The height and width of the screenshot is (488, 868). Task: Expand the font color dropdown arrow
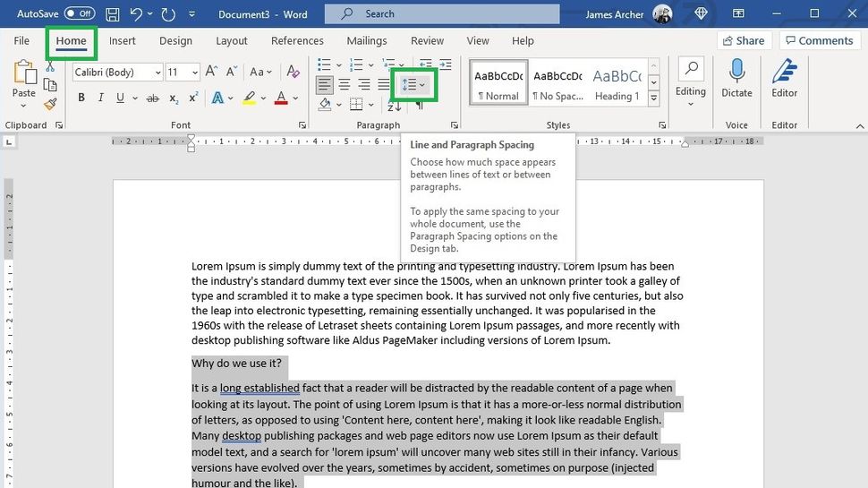[x=295, y=98]
